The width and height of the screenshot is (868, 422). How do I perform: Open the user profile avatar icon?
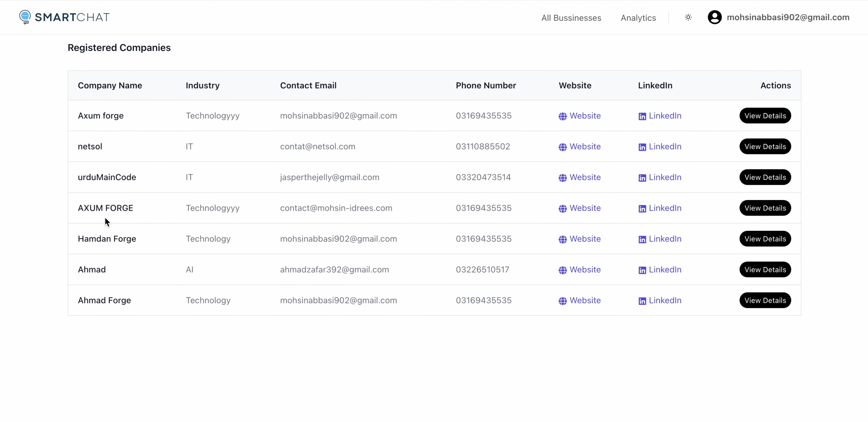(715, 17)
